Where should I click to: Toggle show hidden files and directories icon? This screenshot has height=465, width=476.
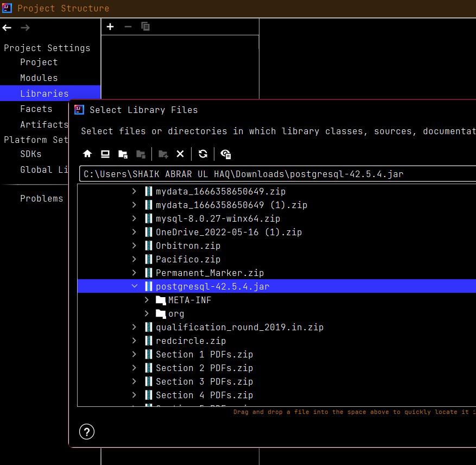[x=226, y=154]
